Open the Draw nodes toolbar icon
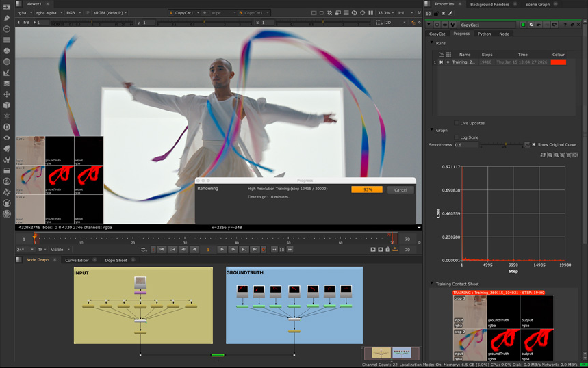Image resolution: width=588 pixels, height=368 pixels. [x=7, y=18]
